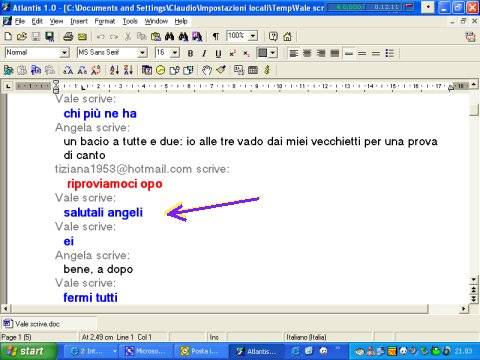Open the Tools menu
The image size is (480, 360).
click(130, 21)
